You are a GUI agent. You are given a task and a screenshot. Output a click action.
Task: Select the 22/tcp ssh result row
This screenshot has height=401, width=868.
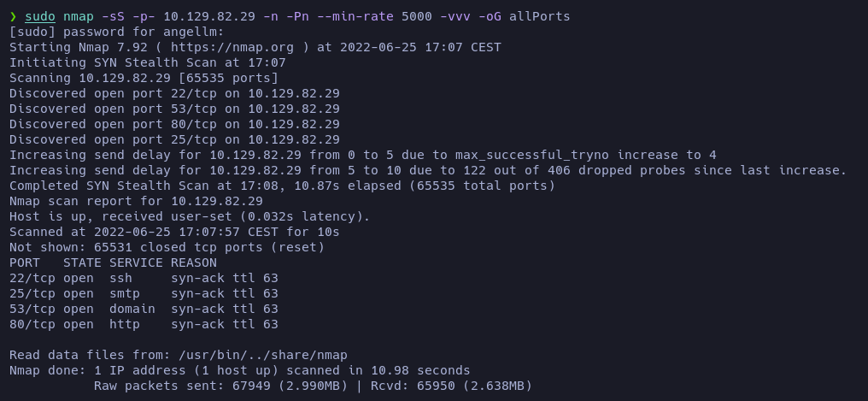[144, 278]
